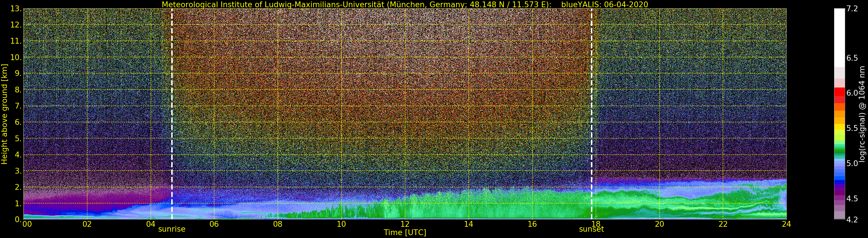Click time tick label '02'
The image size is (868, 238).
(87, 224)
